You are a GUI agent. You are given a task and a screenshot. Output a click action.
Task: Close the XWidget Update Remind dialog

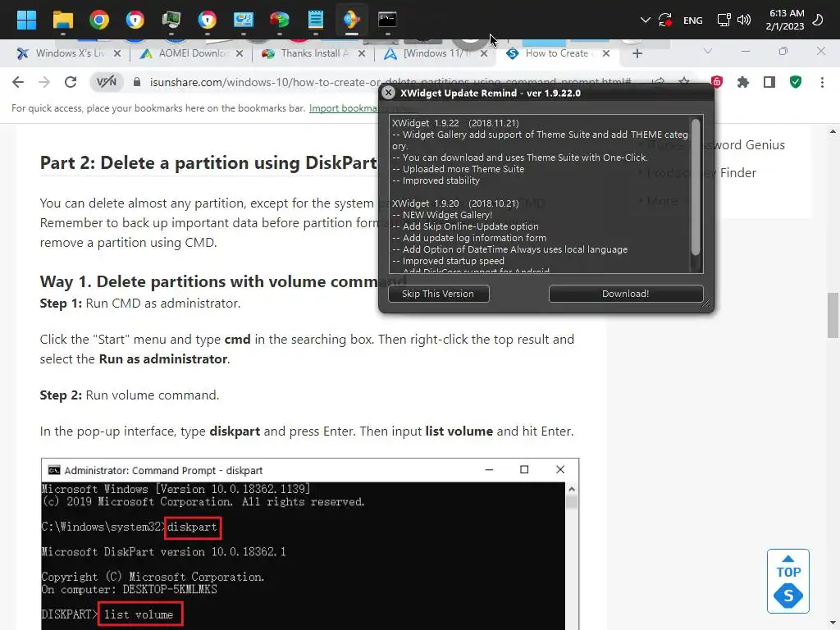[388, 93]
